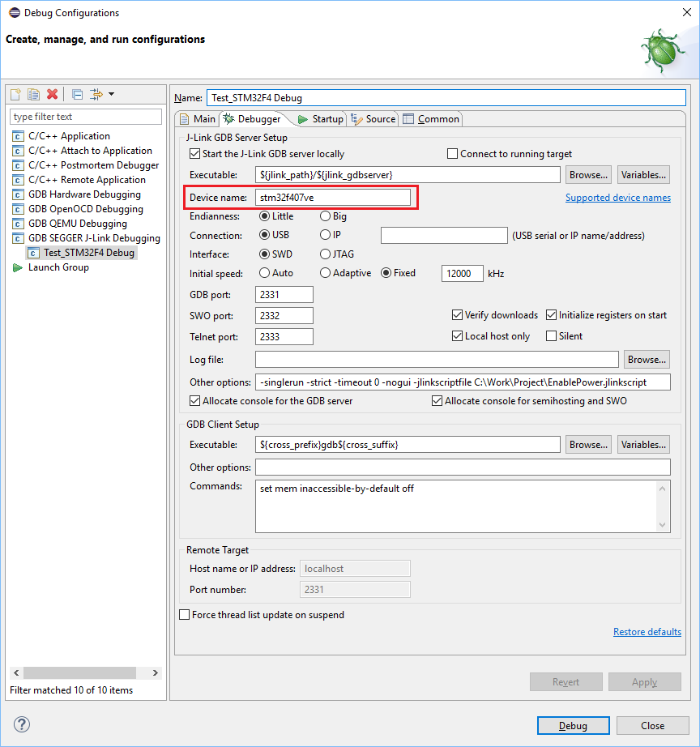Click Restore defaults
The image size is (700, 747).
[x=647, y=631]
